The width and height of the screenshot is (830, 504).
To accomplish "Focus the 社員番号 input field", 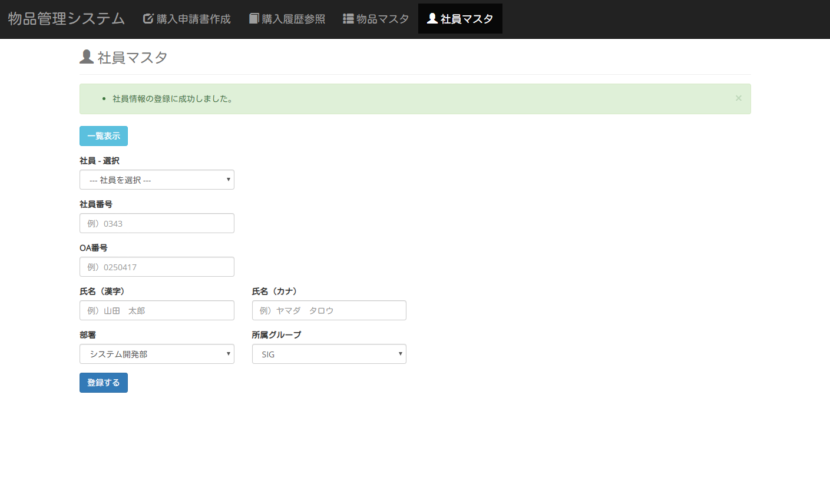I will point(157,223).
